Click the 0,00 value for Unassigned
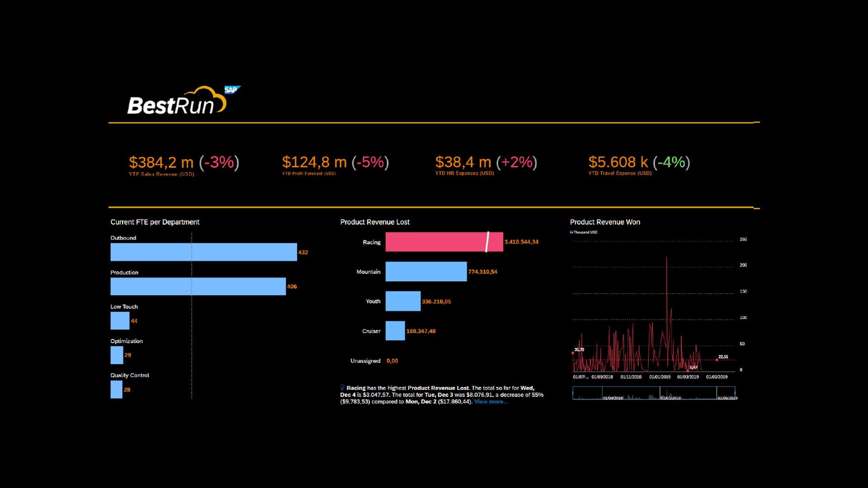The height and width of the screenshot is (488, 868). pyautogui.click(x=392, y=361)
